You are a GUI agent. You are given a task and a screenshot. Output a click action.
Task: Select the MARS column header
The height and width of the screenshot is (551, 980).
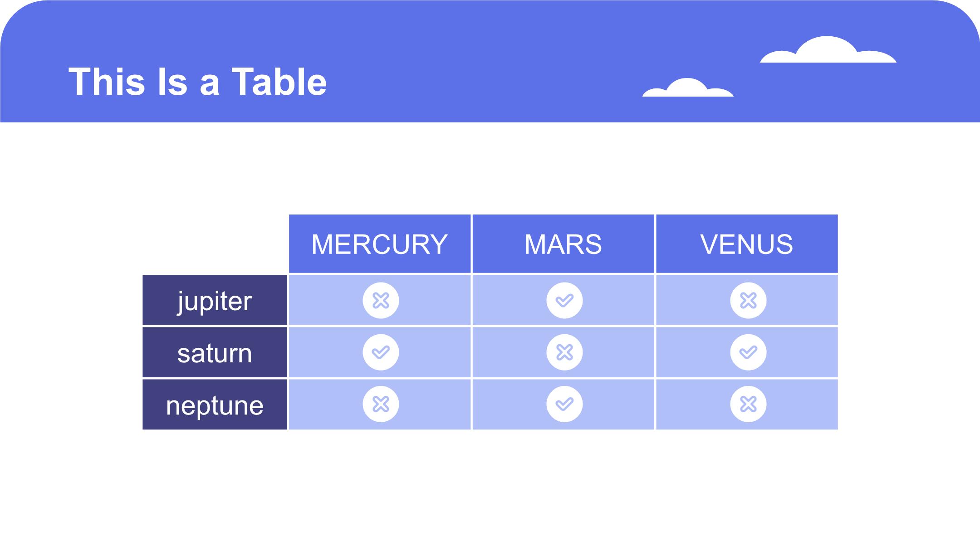coord(563,244)
